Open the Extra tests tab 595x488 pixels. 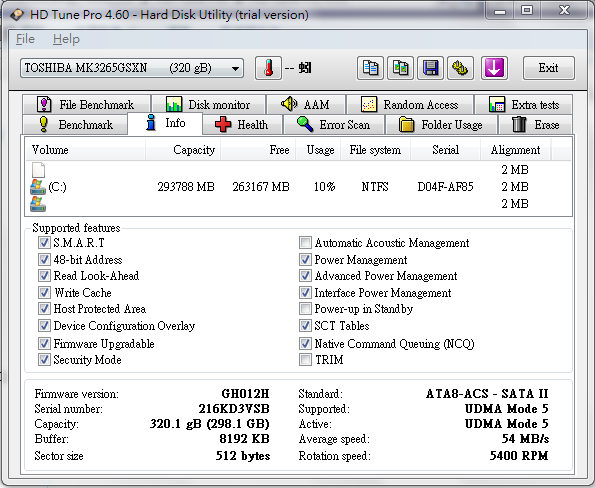click(x=524, y=104)
